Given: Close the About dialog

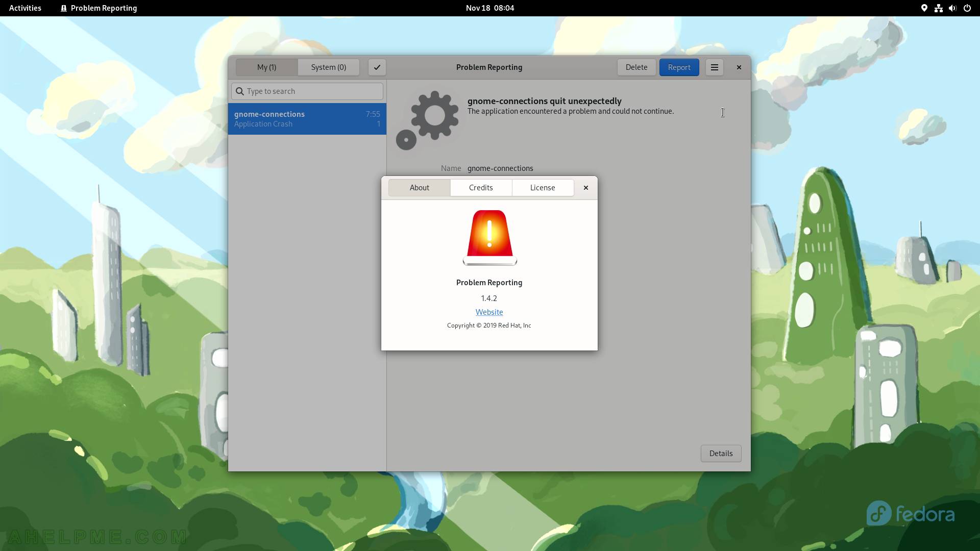Looking at the screenshot, I should tap(586, 188).
